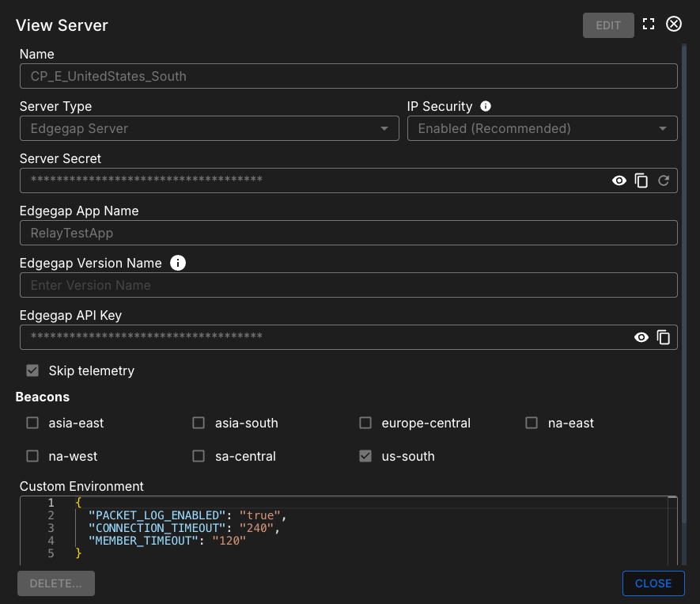Close dialog with the X circle icon
Image resolution: width=700 pixels, height=604 pixels.
[674, 24]
